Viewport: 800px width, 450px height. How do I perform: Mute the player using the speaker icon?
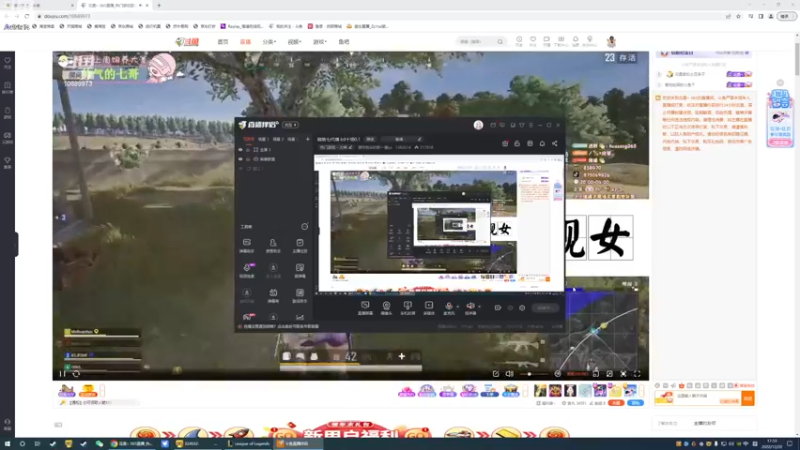click(509, 374)
